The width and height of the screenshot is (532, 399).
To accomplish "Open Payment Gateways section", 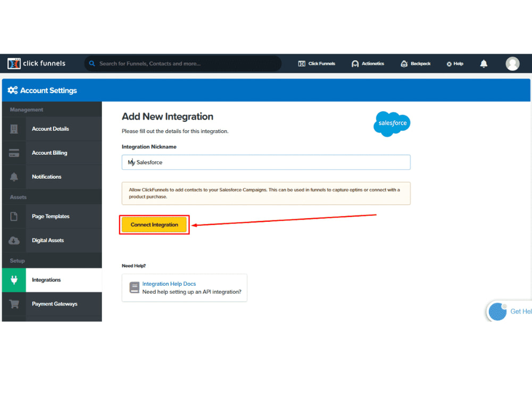I will click(52, 304).
